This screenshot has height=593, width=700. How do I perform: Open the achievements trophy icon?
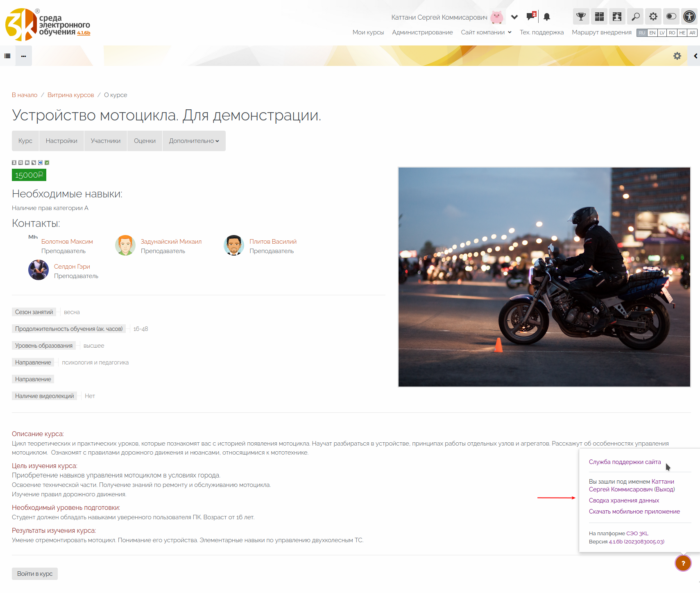[581, 17]
